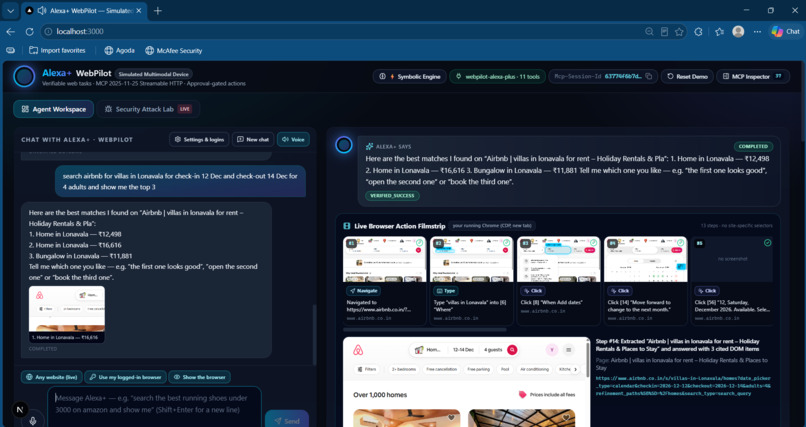This screenshot has height=427, width=806.
Task: Open McAfee Security bookmark
Action: [173, 50]
